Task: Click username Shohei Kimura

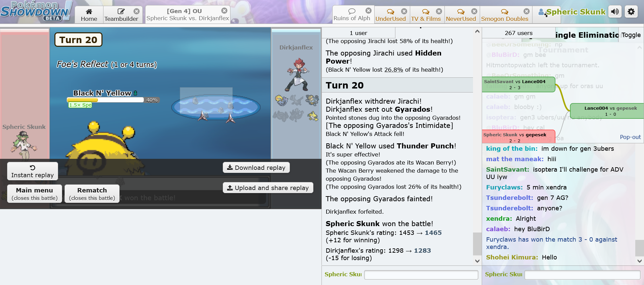Action: point(512,257)
